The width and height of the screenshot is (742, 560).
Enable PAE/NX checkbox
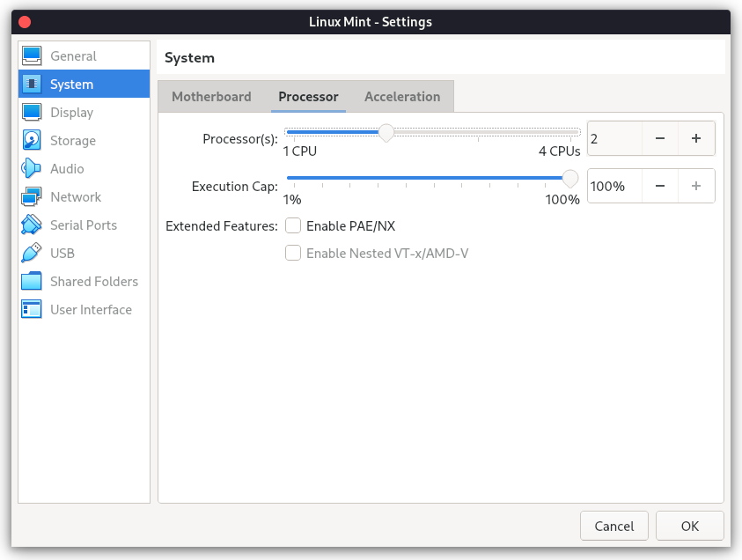point(293,225)
